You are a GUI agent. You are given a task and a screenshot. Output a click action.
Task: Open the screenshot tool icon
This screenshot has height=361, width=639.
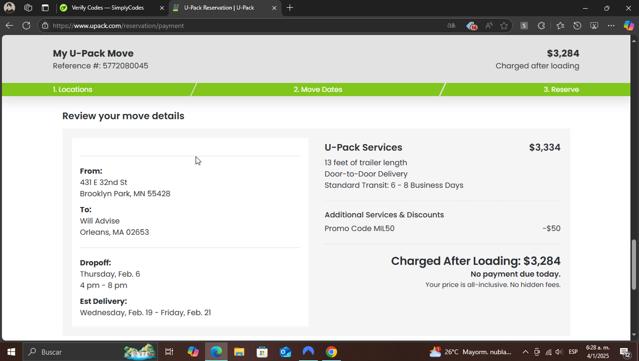pos(594,26)
